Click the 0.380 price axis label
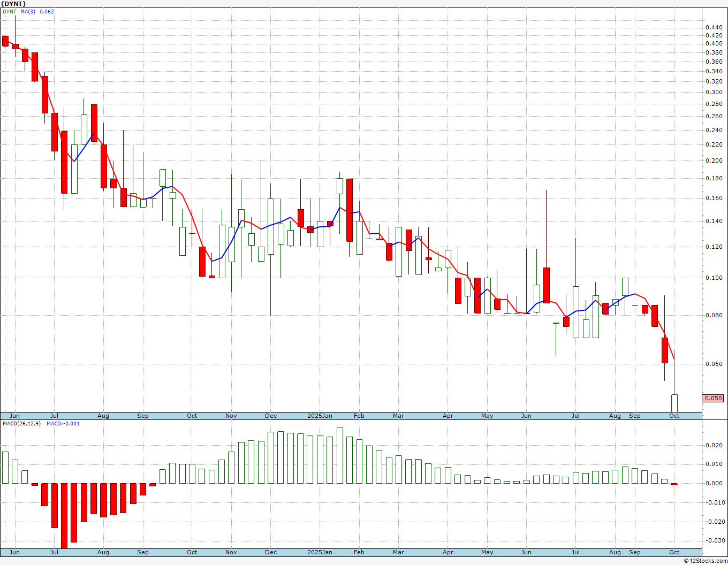Image resolution: width=728 pixels, height=565 pixels. [x=714, y=52]
